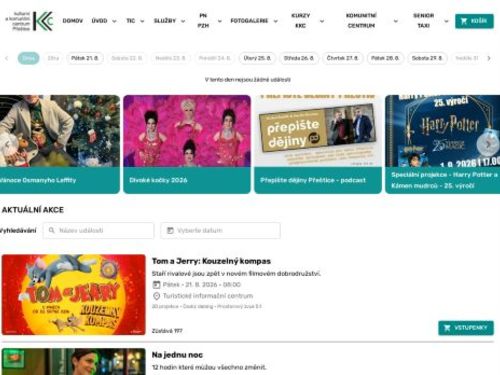Viewport: 500px width, 375px height.
Task: Click the Divoké kočky 2026 caption
Action: point(158,180)
